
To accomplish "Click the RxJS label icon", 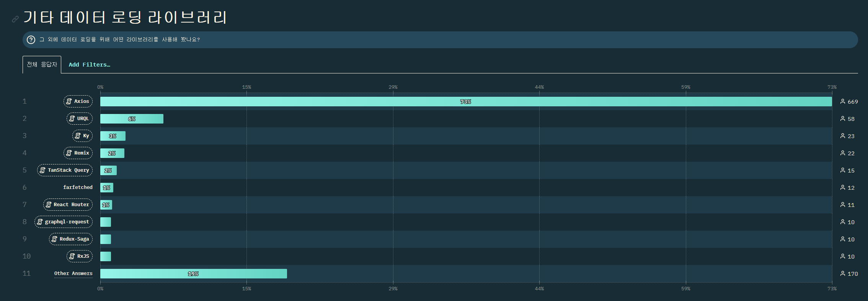I will point(72,256).
